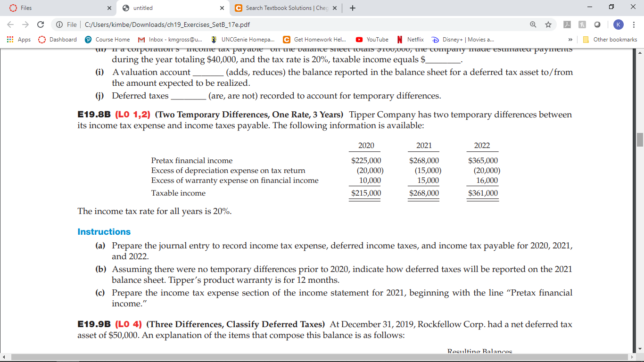Switch to Search Textbook Solutions Chegg tab
Viewport: 644px width, 362px height.
pos(285,8)
